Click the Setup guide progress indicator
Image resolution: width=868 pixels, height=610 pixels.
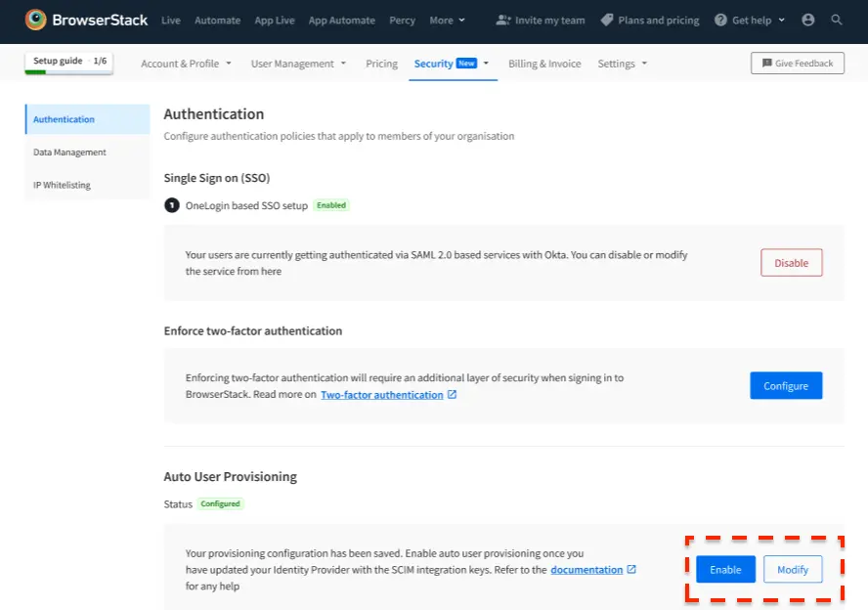point(69,63)
